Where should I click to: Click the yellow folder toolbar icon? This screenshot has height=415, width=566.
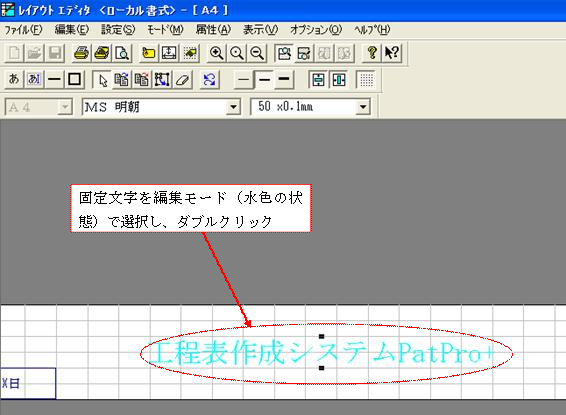click(148, 53)
